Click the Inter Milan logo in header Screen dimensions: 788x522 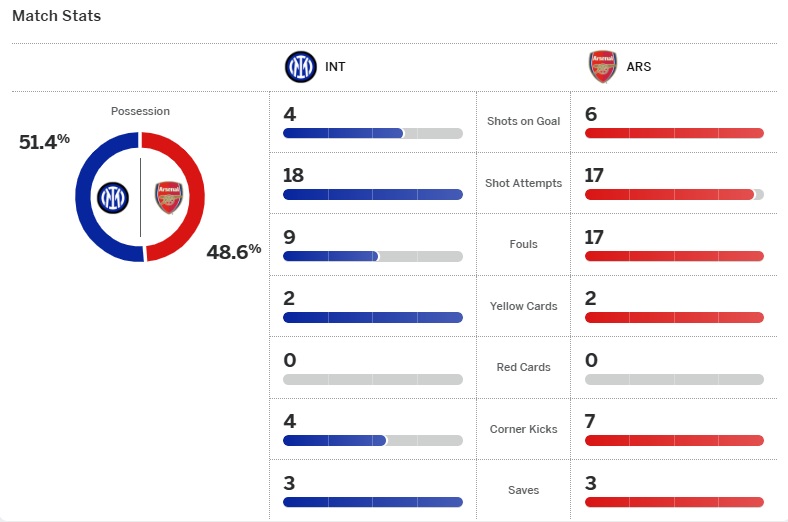click(x=300, y=67)
